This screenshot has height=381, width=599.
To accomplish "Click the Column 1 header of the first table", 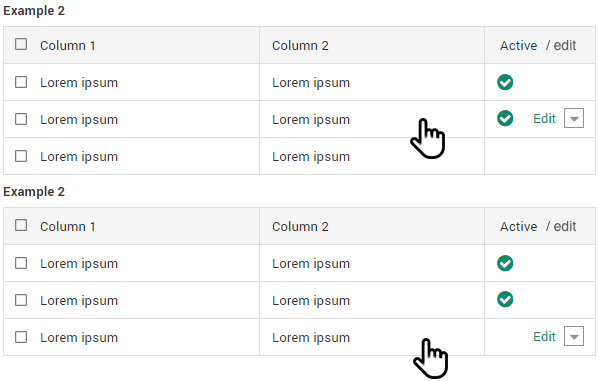I will [x=68, y=45].
